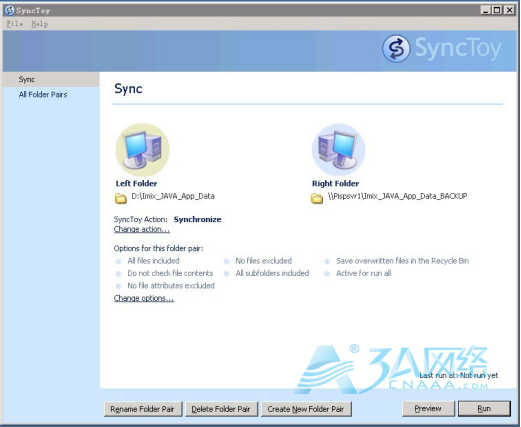The image size is (521, 427).
Task: Click Save overwritten files in the Recycle Bin
Action: (x=402, y=261)
